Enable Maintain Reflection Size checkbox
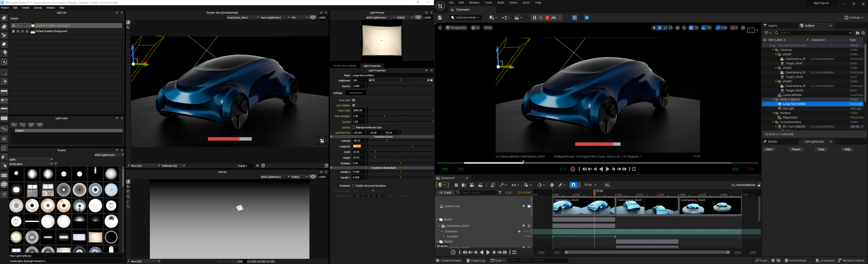 coord(354,127)
